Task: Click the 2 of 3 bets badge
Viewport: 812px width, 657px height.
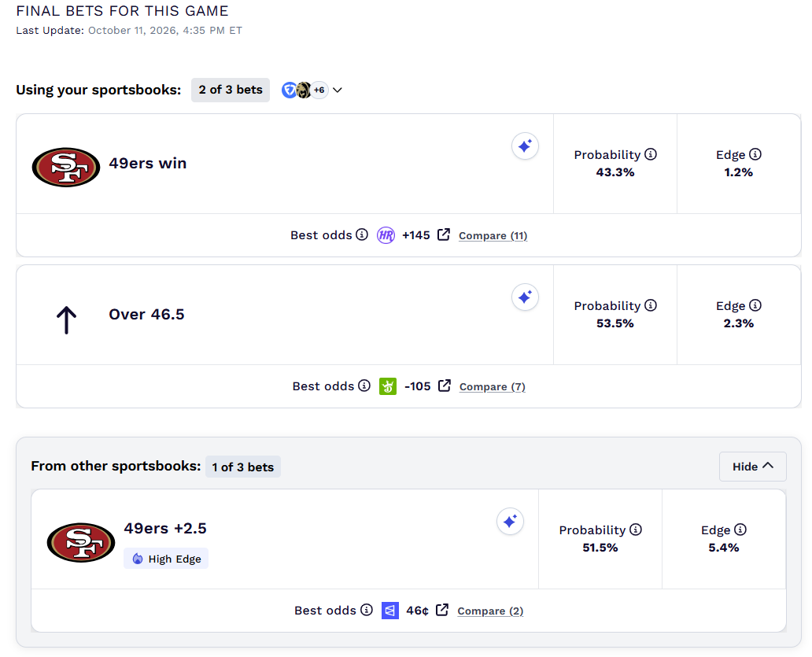Action: 231,90
